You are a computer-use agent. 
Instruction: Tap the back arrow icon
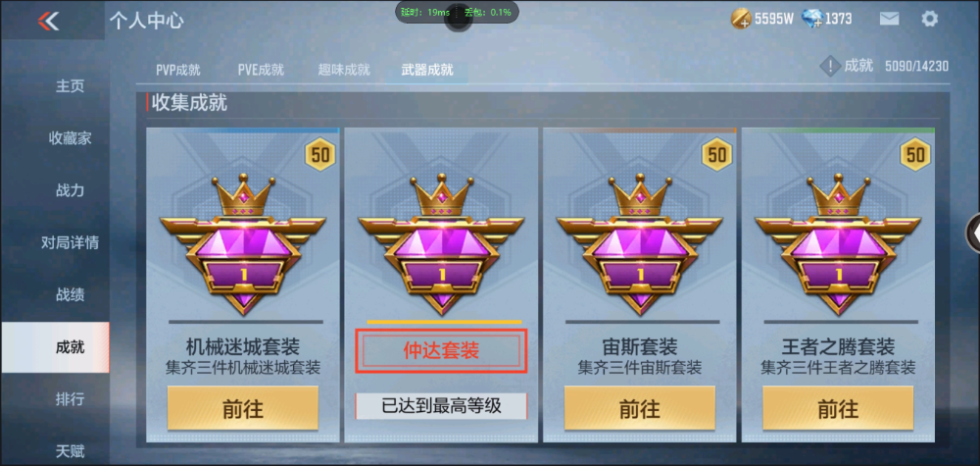click(48, 22)
